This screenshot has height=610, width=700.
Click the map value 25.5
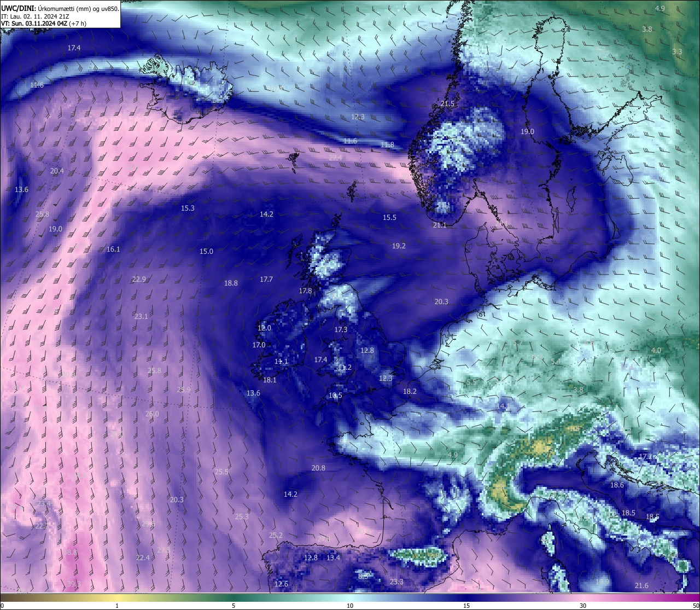click(221, 472)
